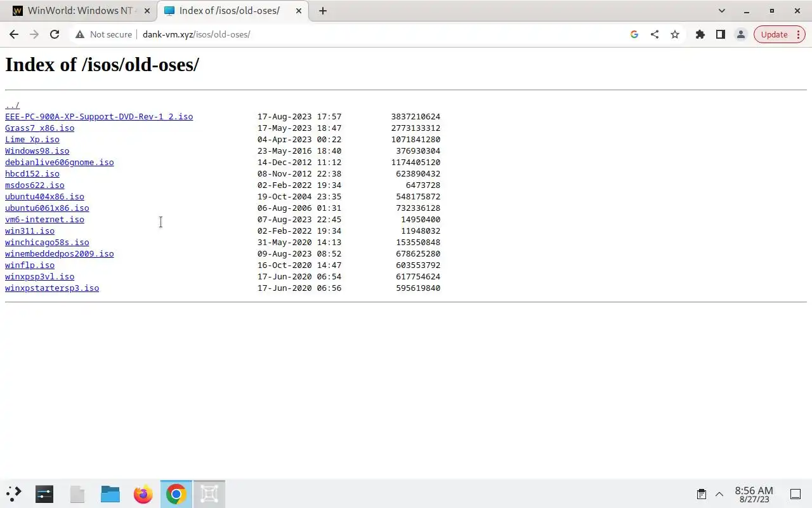Open the application launcher in taskbar
This screenshot has height=508, width=812.
pos(14,493)
